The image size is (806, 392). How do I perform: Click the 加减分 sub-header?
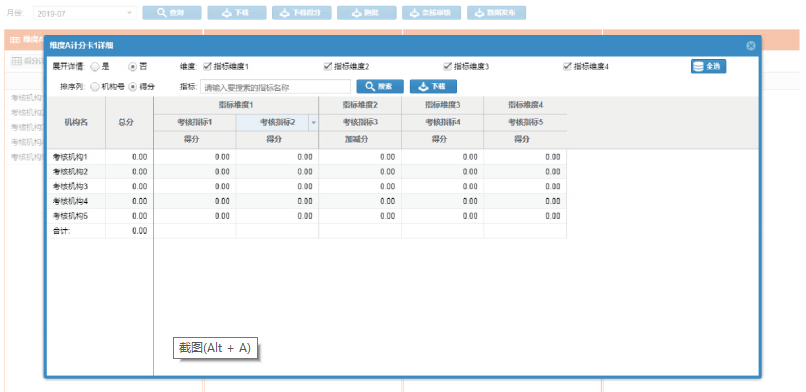pos(360,140)
